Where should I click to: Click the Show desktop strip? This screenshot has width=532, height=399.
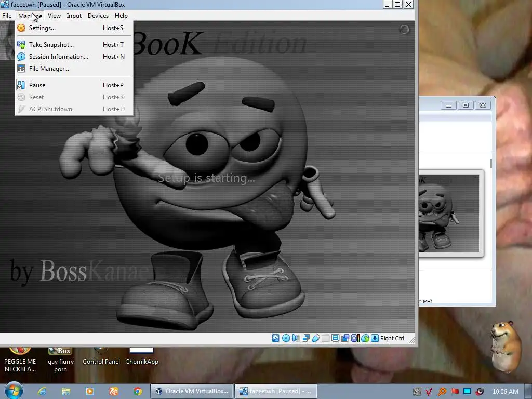click(528, 392)
